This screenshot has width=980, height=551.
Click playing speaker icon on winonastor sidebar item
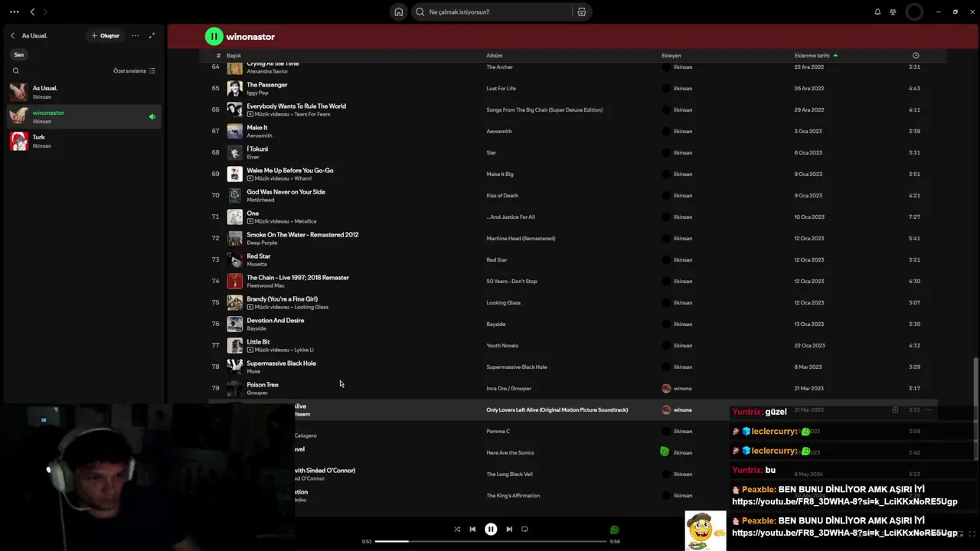pyautogui.click(x=152, y=116)
